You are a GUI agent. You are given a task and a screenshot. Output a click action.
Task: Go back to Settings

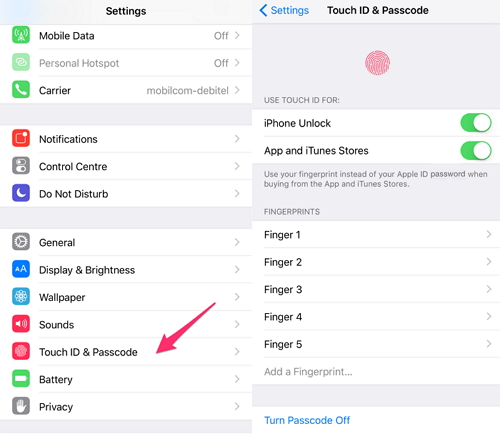(x=284, y=10)
